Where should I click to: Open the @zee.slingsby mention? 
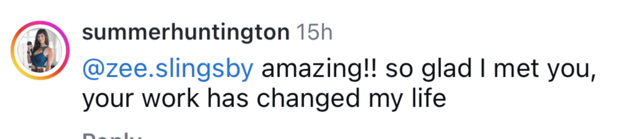(168, 69)
